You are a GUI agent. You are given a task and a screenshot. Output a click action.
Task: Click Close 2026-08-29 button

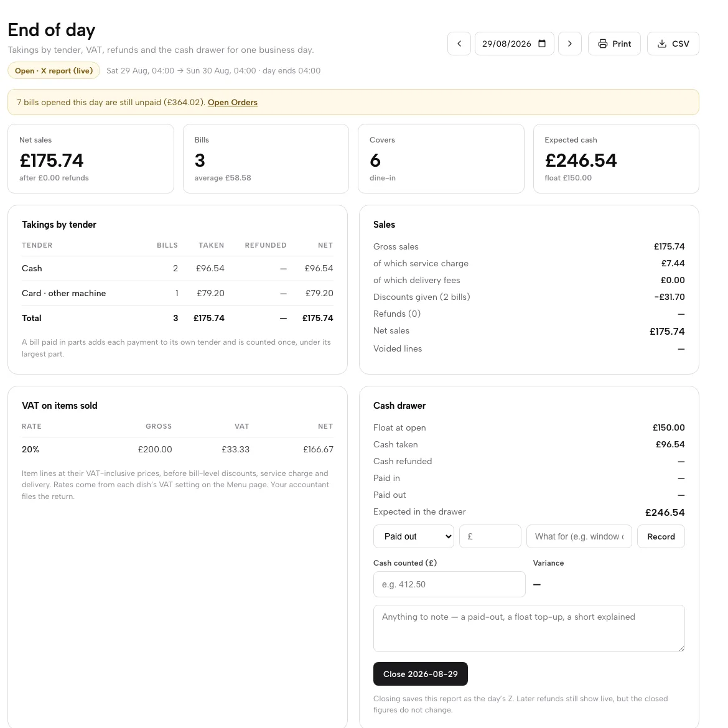[x=420, y=674]
